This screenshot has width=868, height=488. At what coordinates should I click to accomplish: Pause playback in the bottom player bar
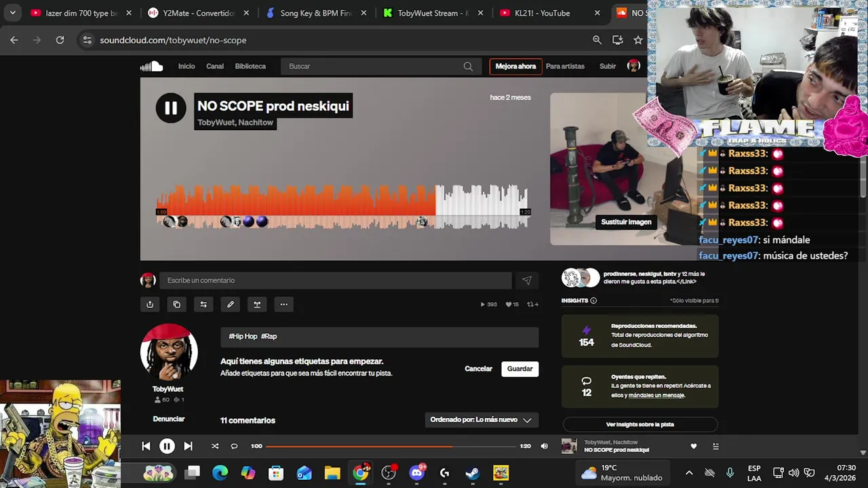coord(167,446)
